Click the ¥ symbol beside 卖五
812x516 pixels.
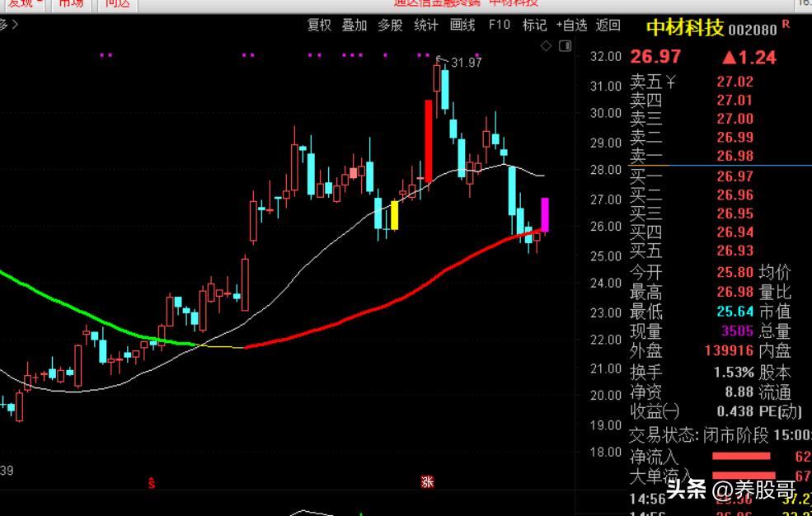coord(671,82)
